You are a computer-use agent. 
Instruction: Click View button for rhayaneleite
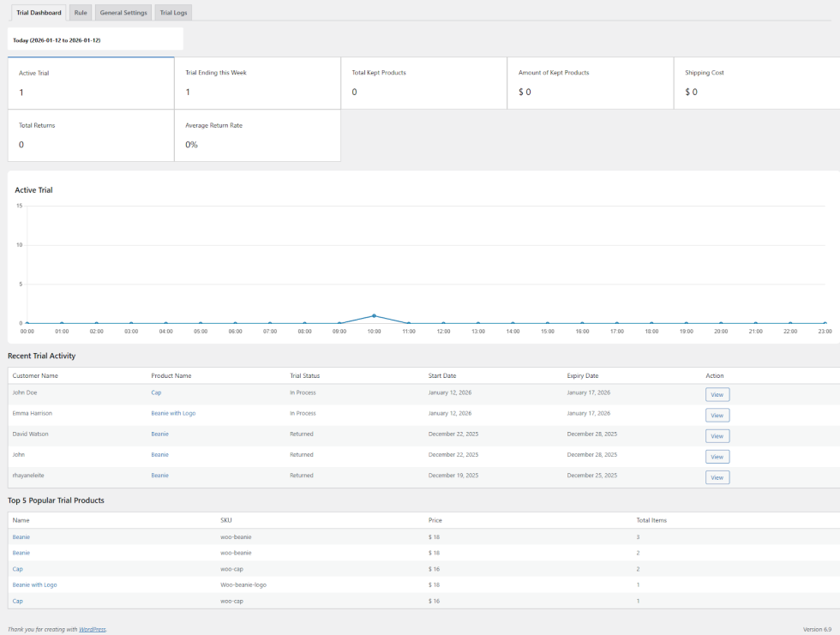[717, 477]
